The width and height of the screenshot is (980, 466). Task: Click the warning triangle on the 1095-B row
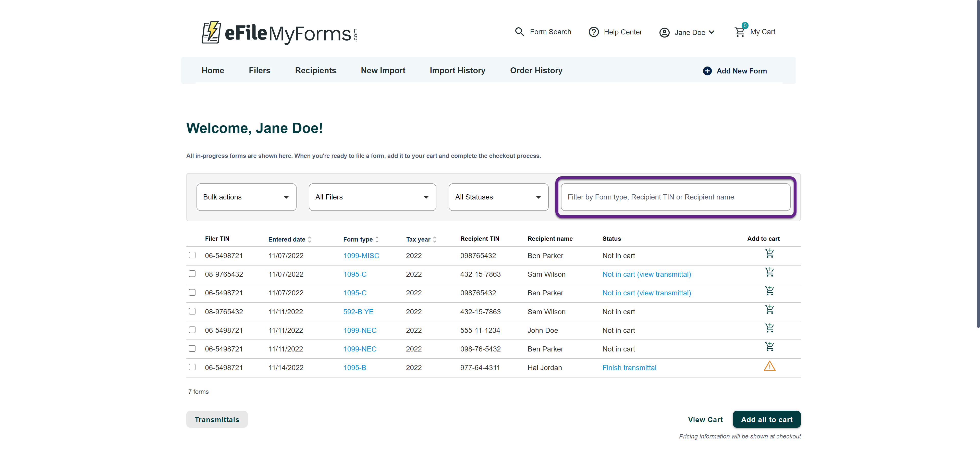pos(770,366)
